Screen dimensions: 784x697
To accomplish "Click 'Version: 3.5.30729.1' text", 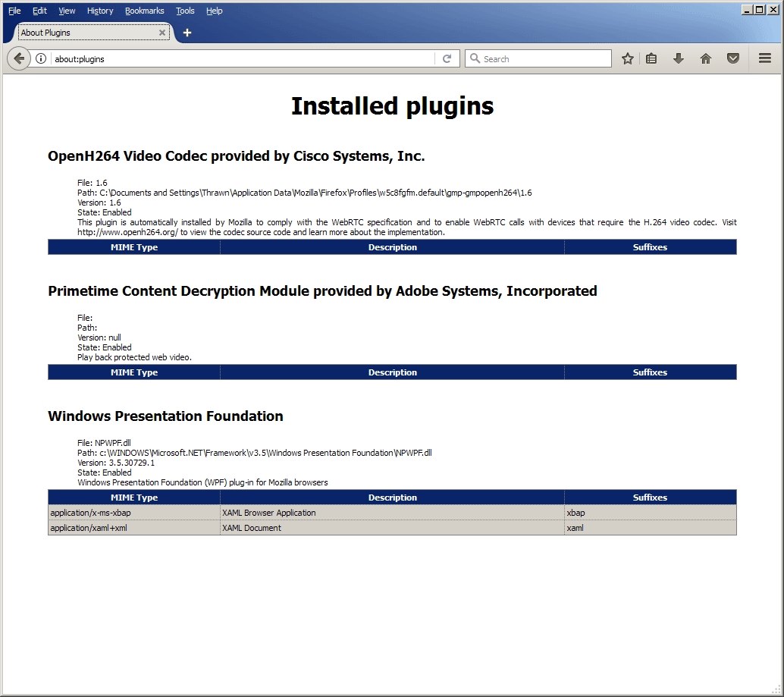I will click(116, 463).
